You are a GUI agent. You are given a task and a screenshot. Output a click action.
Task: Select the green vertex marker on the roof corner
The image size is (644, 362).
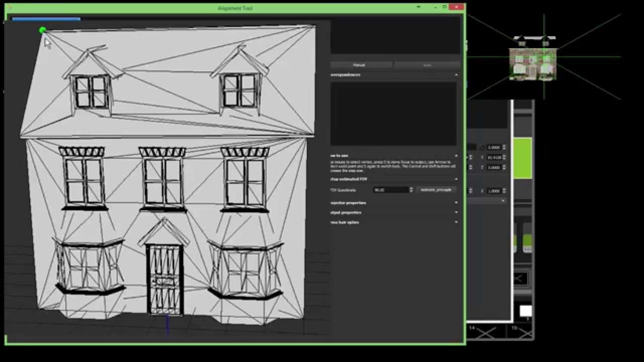coord(42,31)
